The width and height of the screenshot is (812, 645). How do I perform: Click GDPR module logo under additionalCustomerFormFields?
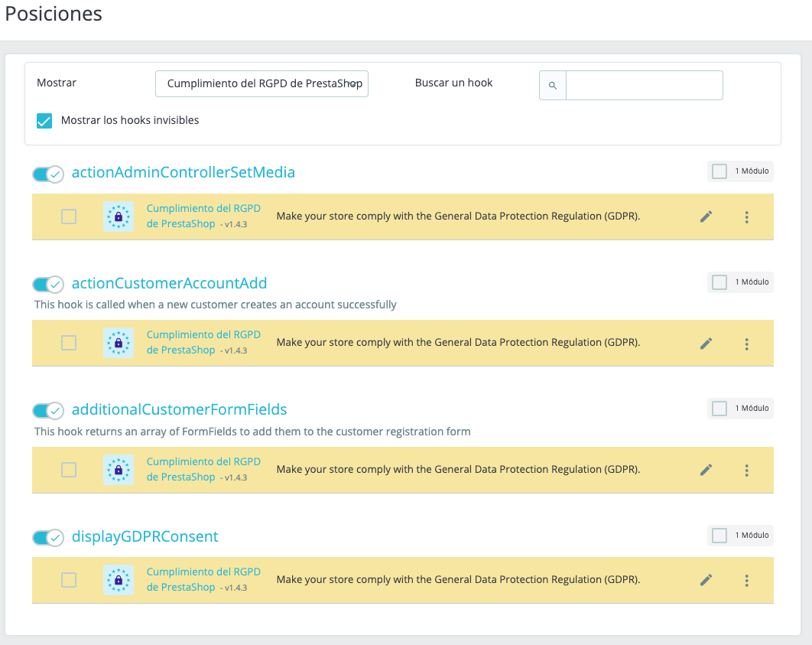pyautogui.click(x=118, y=469)
